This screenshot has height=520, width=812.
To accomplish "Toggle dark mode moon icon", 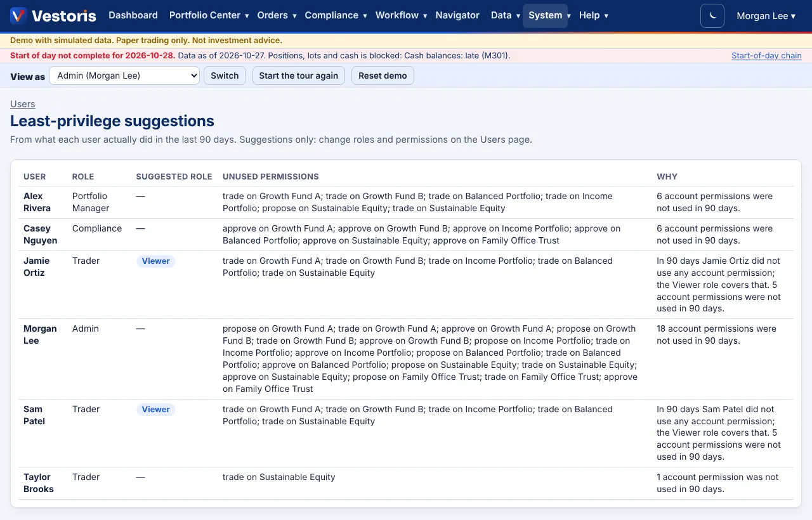I will [x=712, y=16].
